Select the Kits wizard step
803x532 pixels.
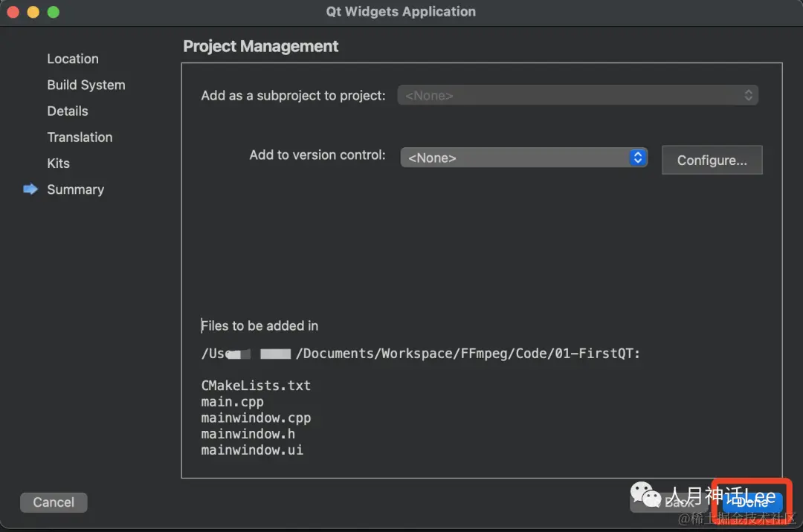coord(59,163)
